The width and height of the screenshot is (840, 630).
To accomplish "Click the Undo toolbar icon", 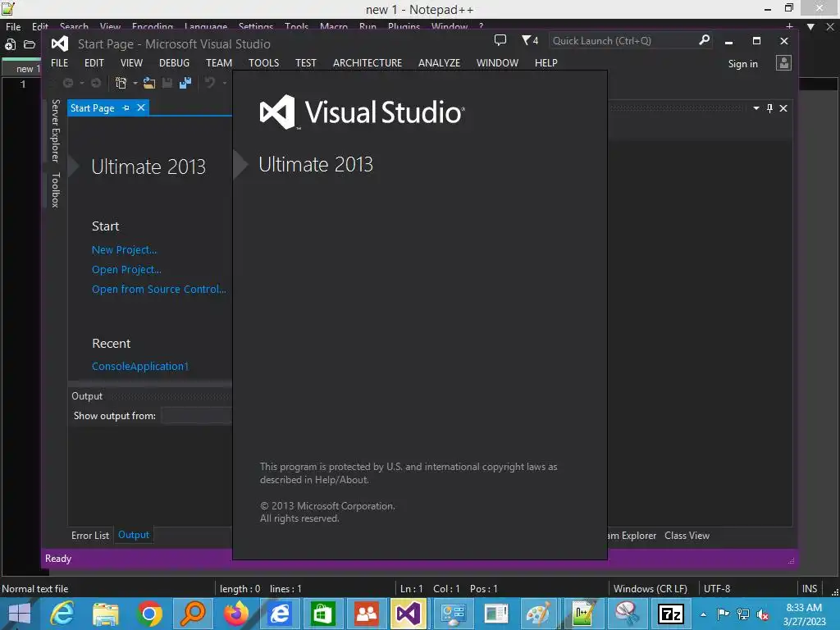I will point(210,83).
